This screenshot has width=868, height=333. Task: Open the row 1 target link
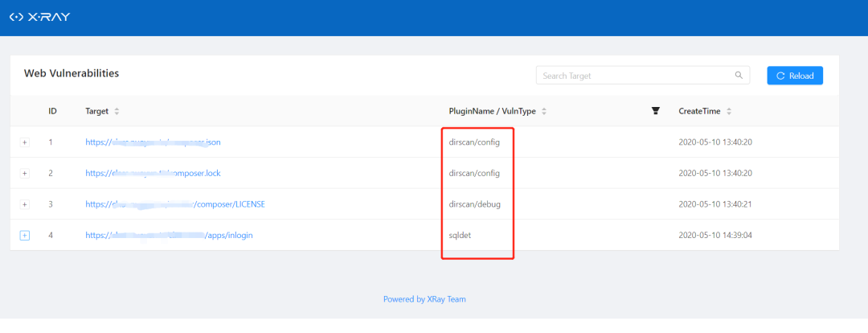pos(154,142)
